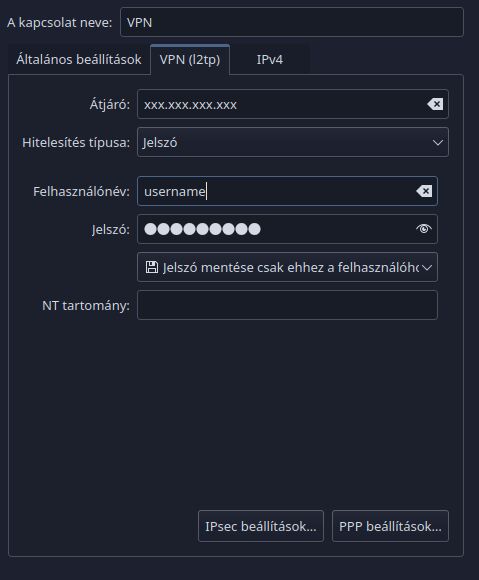
Task: Switch to the Általános beállítások tab
Action: point(79,60)
